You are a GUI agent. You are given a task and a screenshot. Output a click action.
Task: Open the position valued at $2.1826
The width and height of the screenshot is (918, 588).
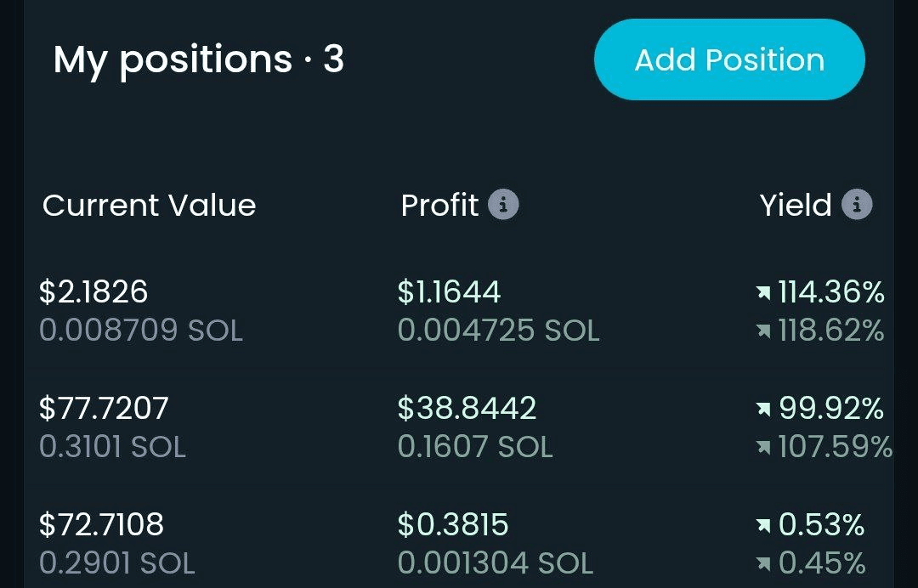tap(93, 292)
